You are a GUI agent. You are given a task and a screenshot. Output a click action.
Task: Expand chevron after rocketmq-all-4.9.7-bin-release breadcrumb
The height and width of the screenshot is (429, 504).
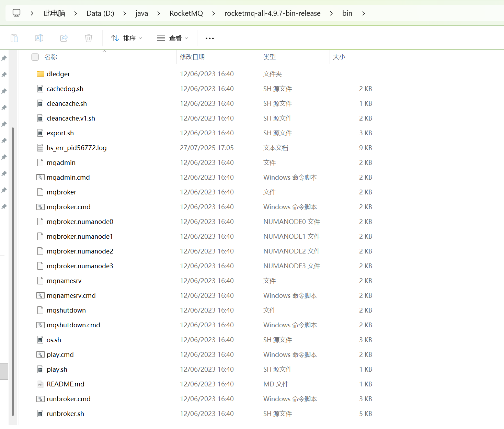331,13
